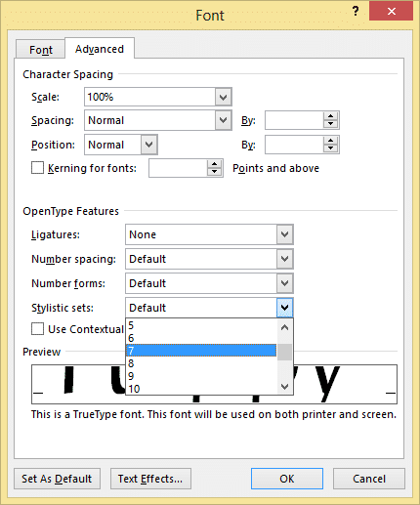
Task: Choose stylistic set 8 in list
Action: [x=201, y=363]
